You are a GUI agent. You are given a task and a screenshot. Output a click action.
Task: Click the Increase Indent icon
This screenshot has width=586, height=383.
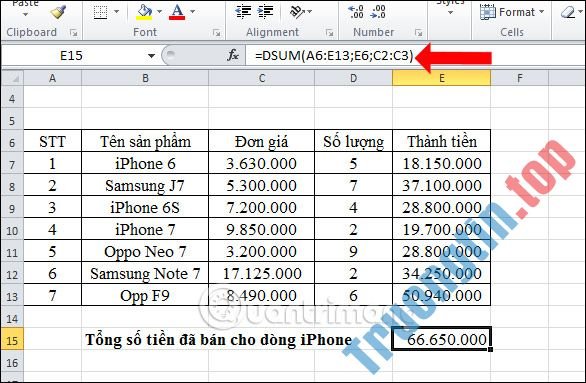(x=265, y=12)
